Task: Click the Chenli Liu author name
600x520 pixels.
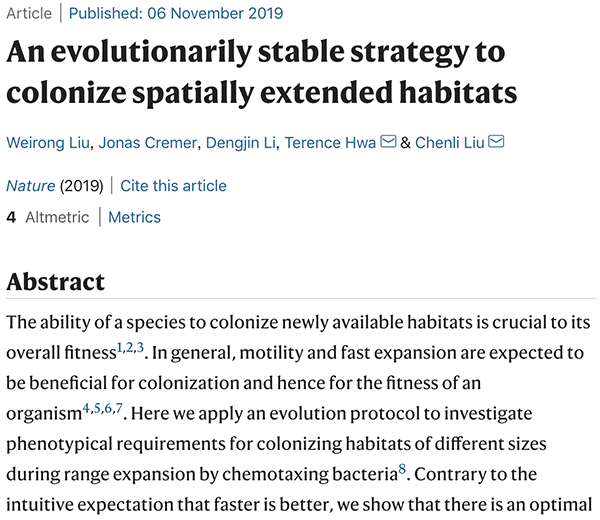Action: (449, 143)
